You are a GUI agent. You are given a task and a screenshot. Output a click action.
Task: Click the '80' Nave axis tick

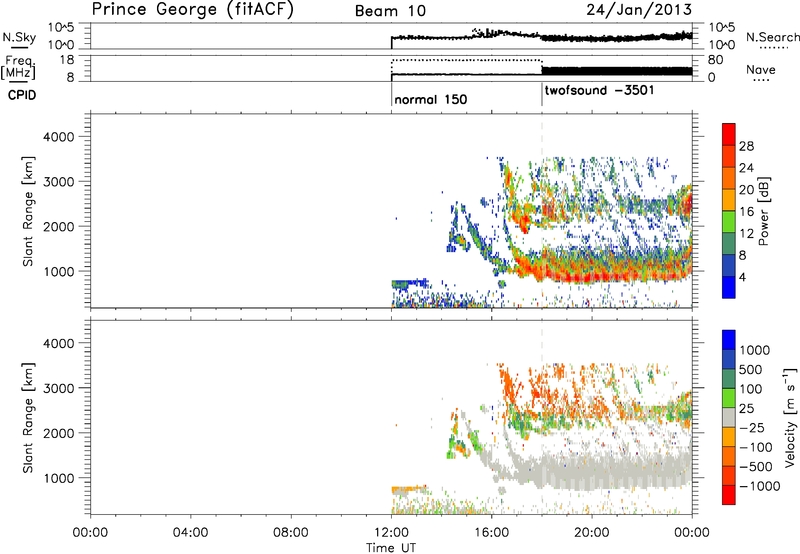pyautogui.click(x=715, y=60)
